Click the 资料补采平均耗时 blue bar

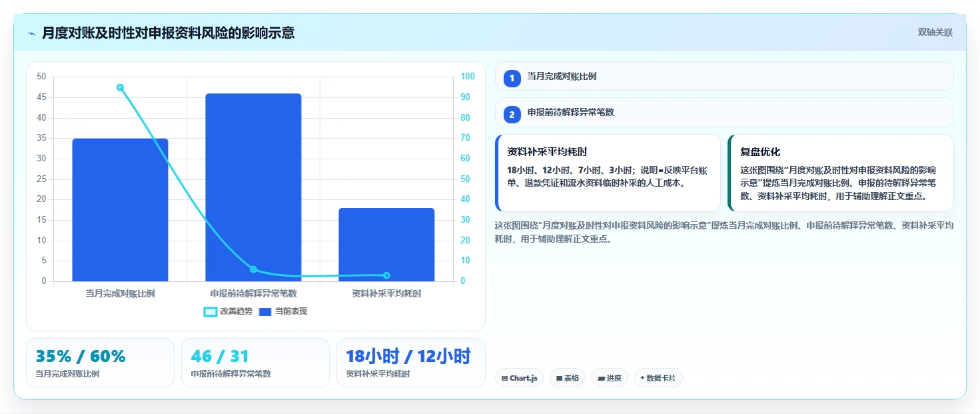(386, 245)
